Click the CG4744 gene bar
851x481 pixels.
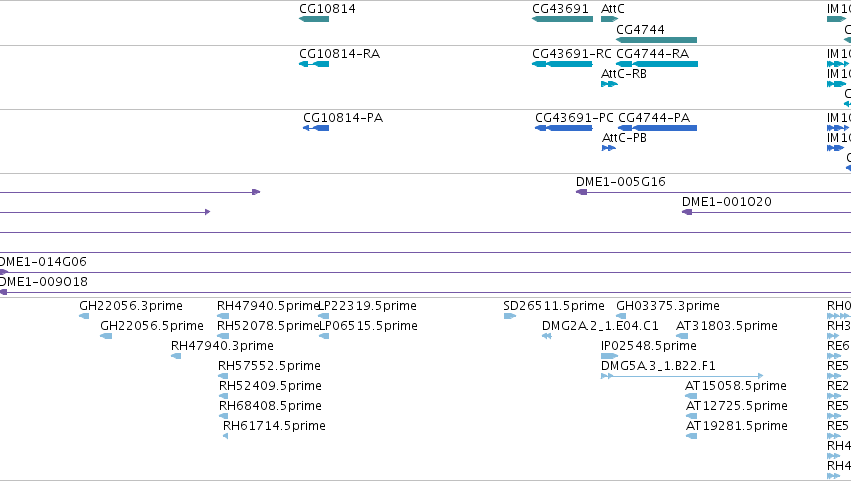656,40
